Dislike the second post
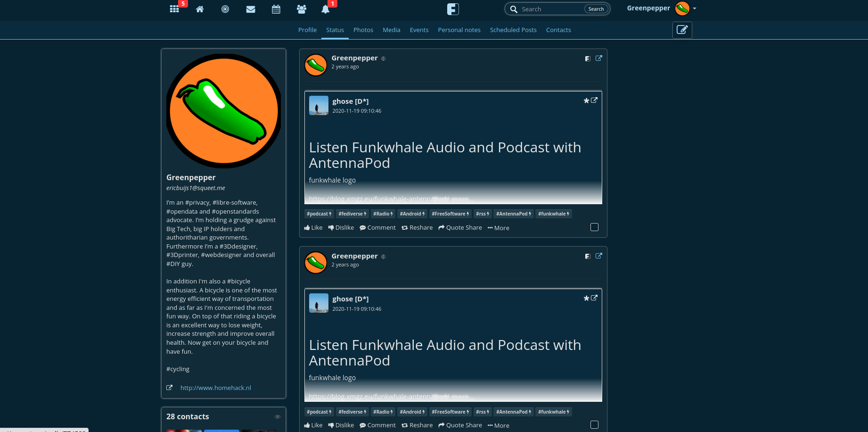The height and width of the screenshot is (432, 868). click(x=341, y=425)
